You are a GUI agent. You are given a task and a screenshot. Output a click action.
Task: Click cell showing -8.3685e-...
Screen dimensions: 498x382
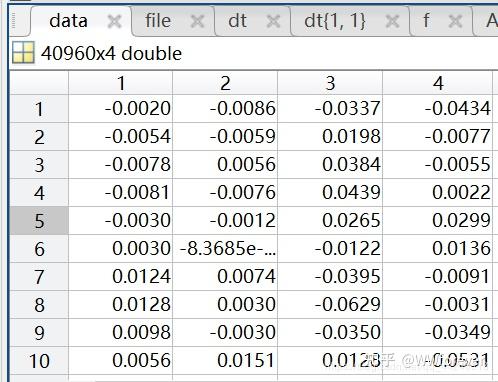[225, 249]
